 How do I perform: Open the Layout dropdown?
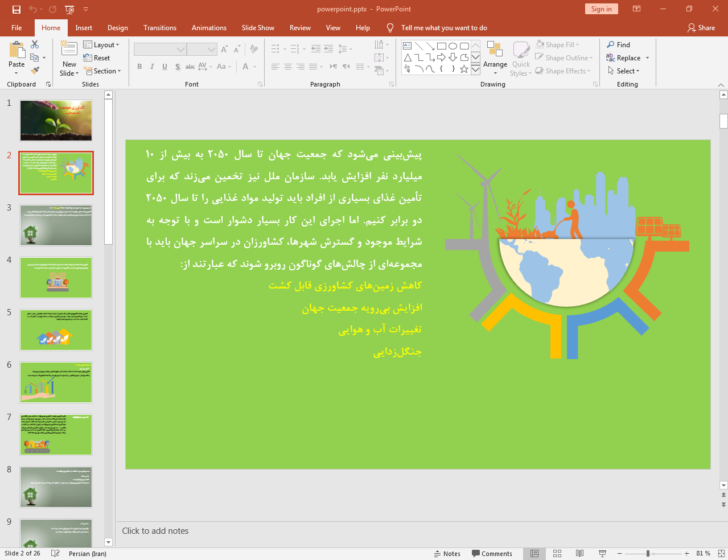[x=101, y=44]
